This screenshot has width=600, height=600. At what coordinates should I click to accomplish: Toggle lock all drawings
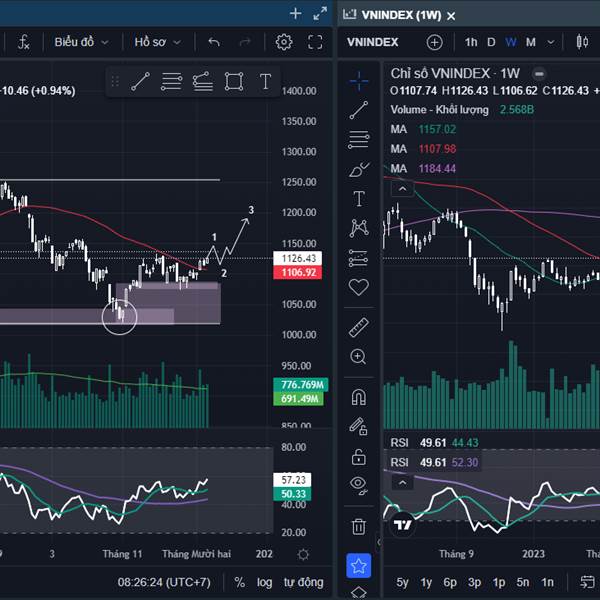359,457
